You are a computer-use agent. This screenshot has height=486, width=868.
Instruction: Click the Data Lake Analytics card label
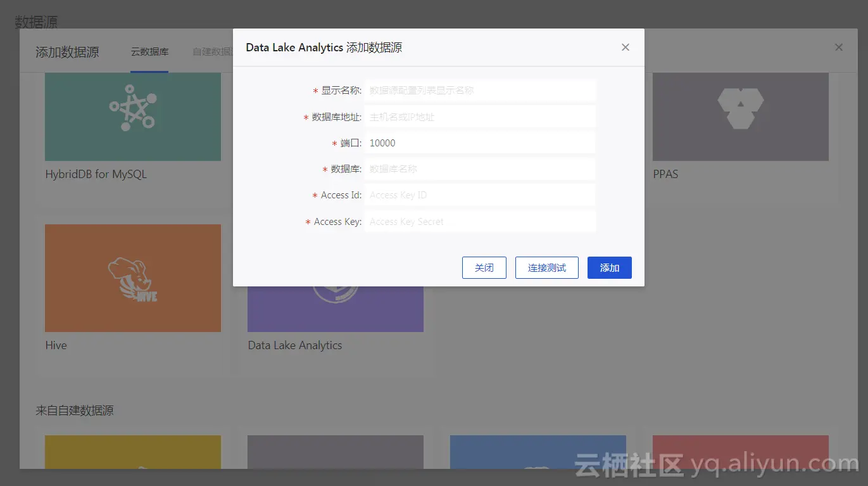click(295, 345)
